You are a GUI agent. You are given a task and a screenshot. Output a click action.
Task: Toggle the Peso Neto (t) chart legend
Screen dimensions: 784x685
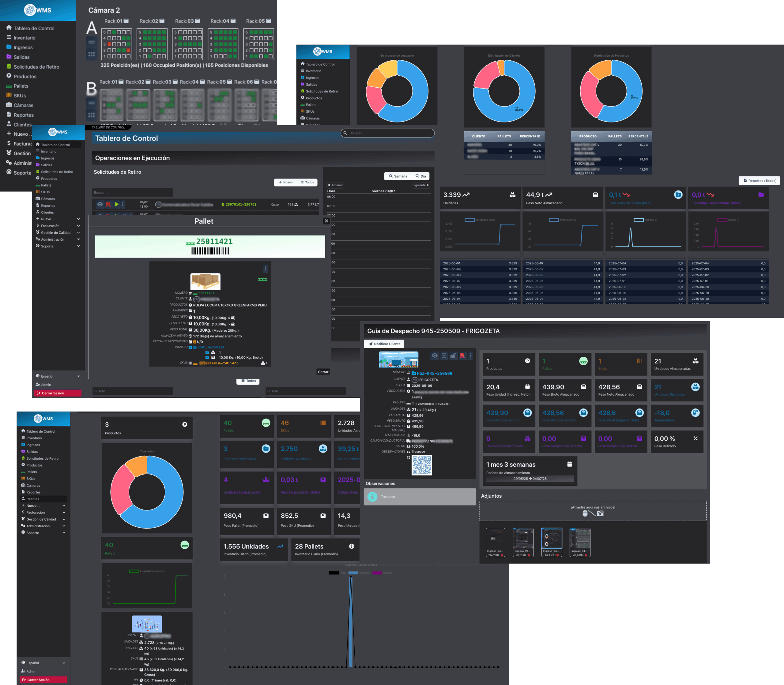coord(563,220)
